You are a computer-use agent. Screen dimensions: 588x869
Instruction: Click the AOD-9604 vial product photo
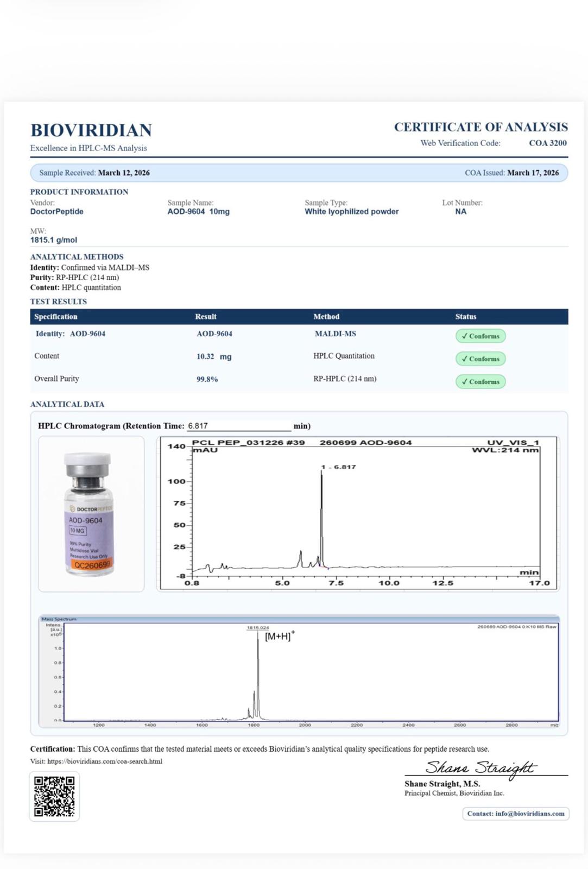click(90, 514)
